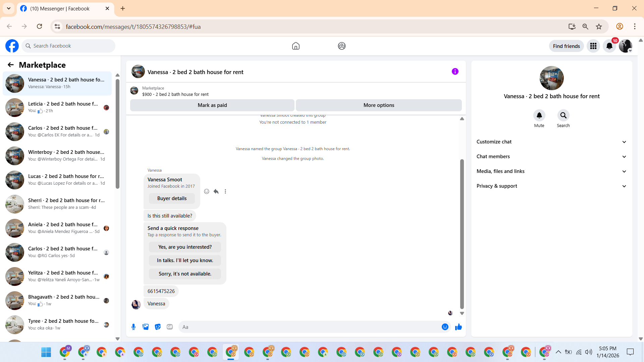The image size is (644, 362).
Task: Expand Chat members section
Action: (551, 157)
